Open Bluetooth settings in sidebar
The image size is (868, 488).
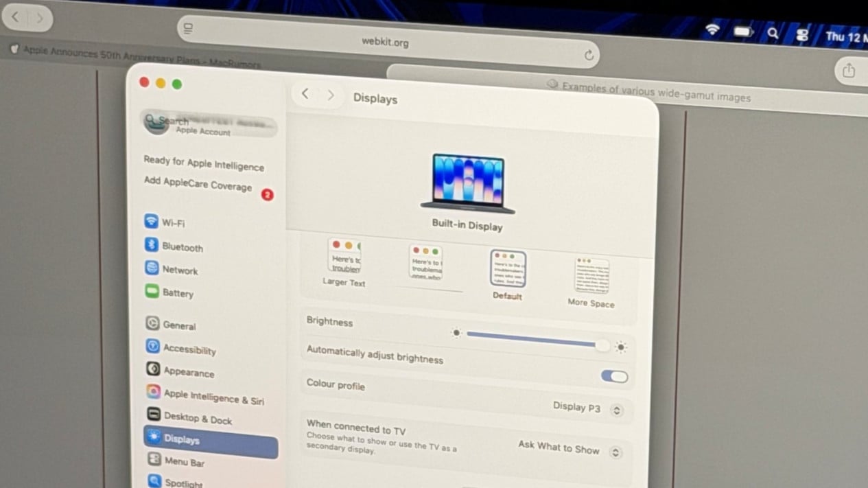pos(182,246)
